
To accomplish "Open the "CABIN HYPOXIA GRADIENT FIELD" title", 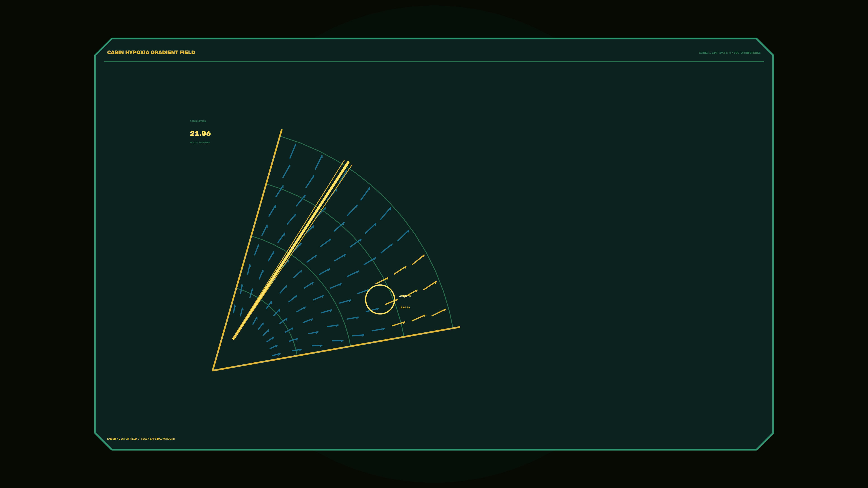I will point(151,52).
